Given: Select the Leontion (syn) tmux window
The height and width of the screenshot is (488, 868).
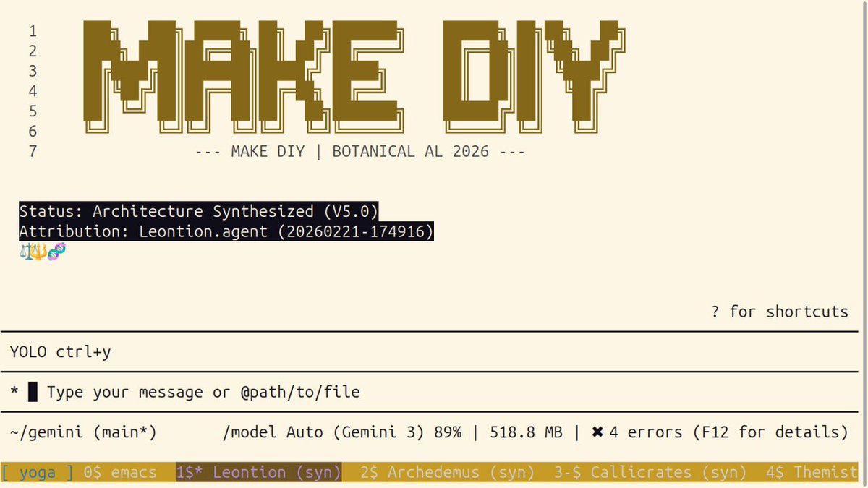Looking at the screenshot, I should coord(258,473).
